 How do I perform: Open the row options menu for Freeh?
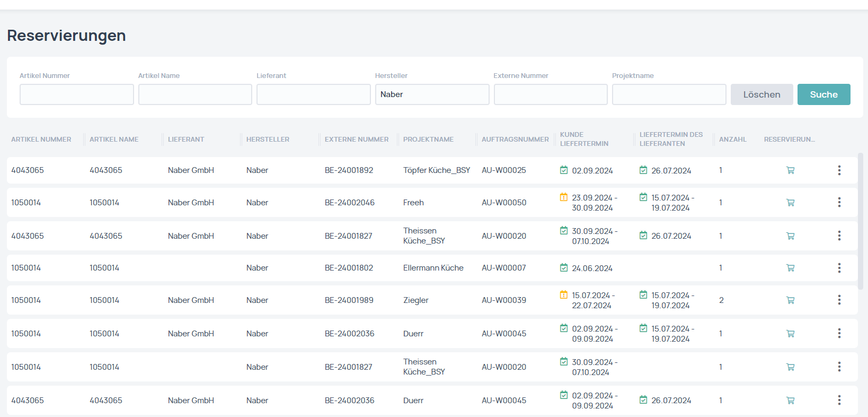pyautogui.click(x=839, y=202)
